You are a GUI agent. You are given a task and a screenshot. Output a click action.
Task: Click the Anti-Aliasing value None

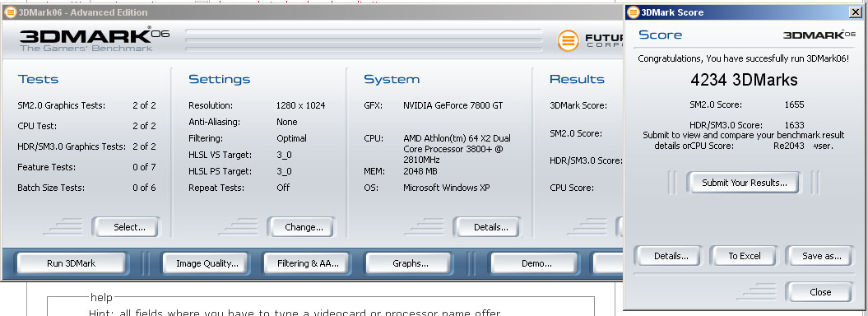(287, 122)
